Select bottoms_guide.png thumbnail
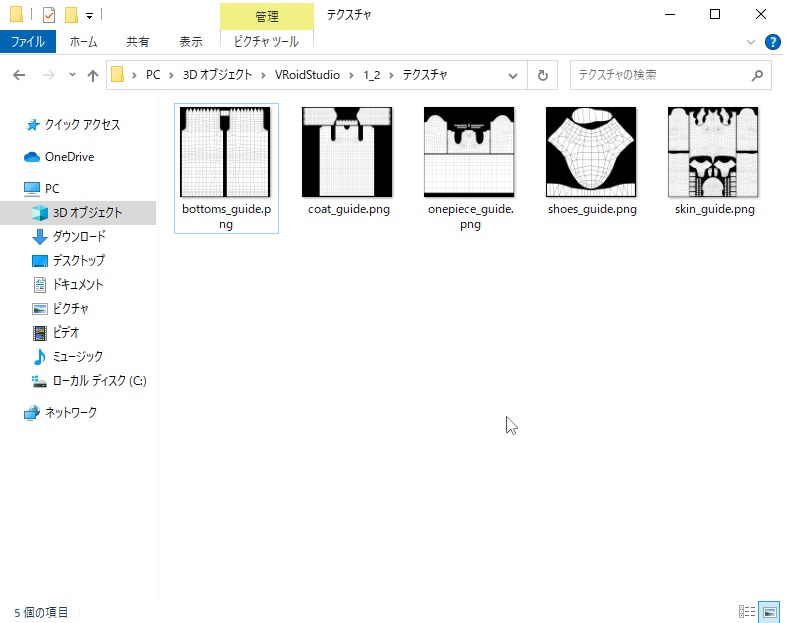 click(x=225, y=152)
